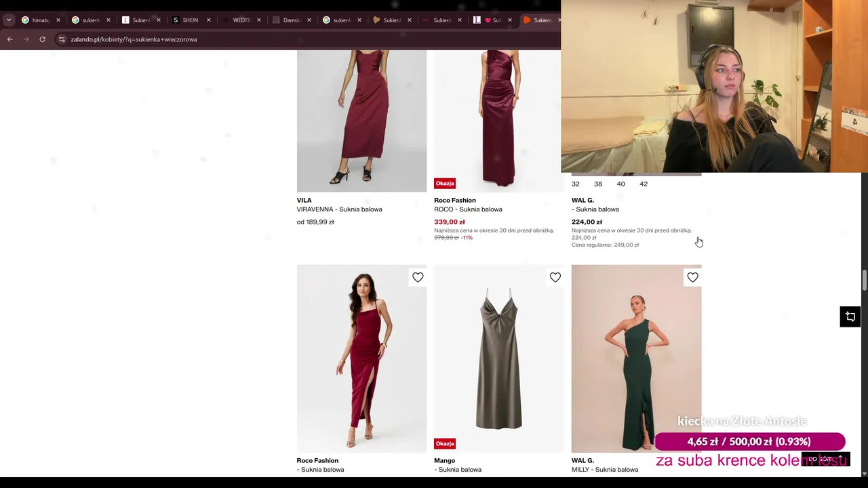This screenshot has width=868, height=488.
Task: Click the crossed-out '379,00 zł' price
Action: 446,238
